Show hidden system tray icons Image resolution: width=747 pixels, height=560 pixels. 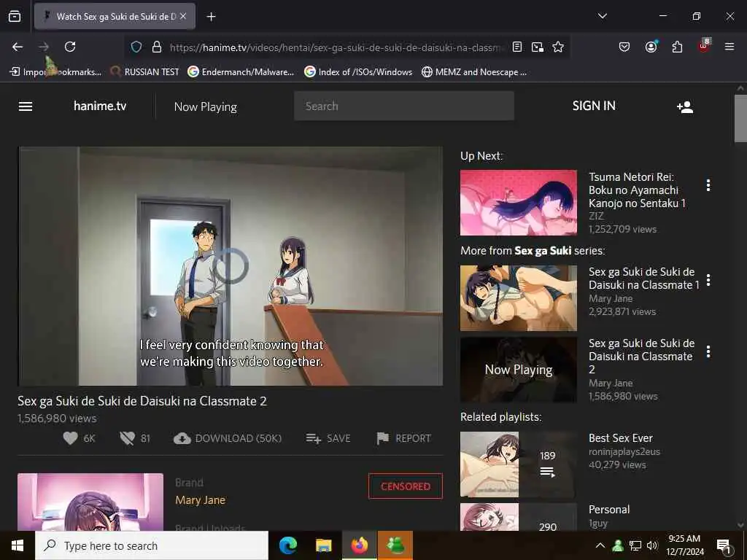[x=600, y=545]
